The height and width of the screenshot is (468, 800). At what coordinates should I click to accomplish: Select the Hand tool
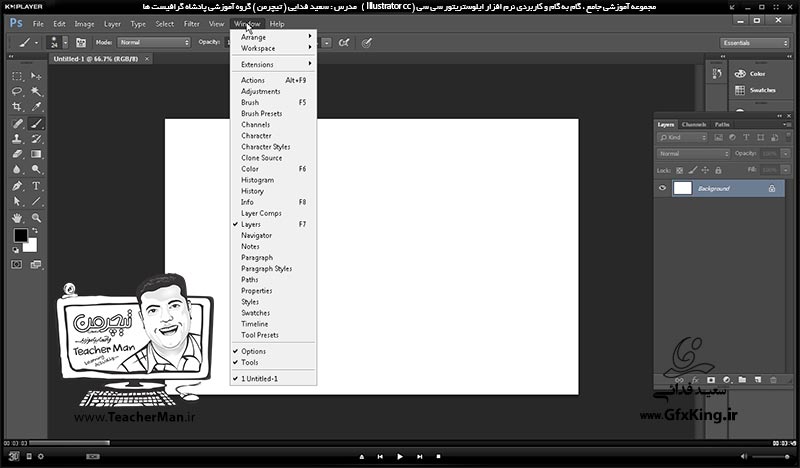tap(17, 218)
